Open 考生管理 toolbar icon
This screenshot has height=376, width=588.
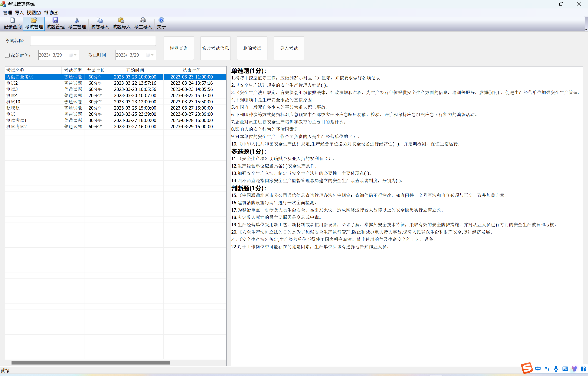click(77, 23)
